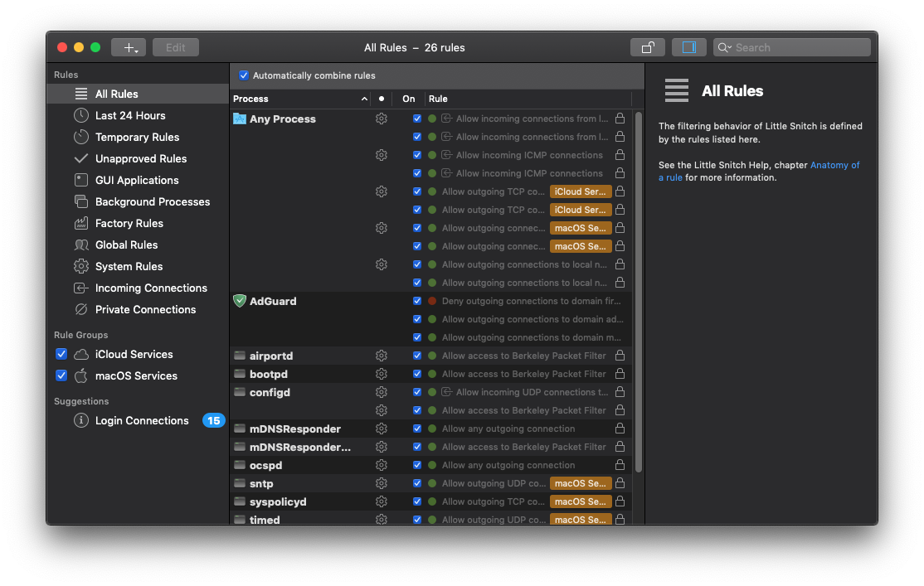Select the AdGuard shield icon
This screenshot has height=586, width=924.
click(x=240, y=301)
